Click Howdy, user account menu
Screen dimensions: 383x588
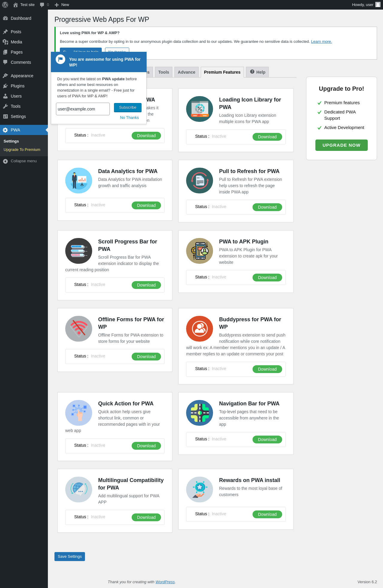(366, 5)
